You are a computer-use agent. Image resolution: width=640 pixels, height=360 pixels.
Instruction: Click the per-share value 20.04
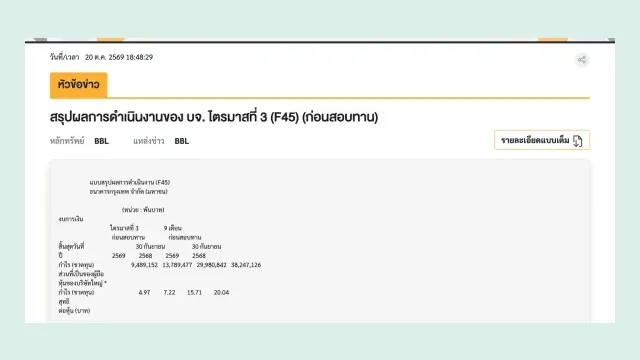pos(221,292)
